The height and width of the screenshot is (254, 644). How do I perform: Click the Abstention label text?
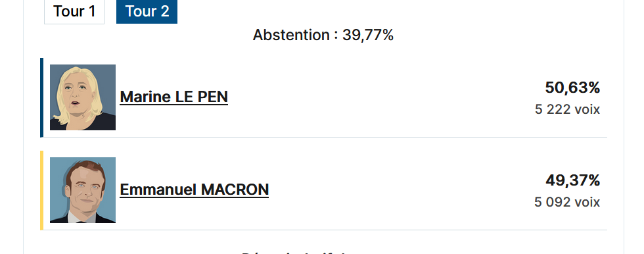[x=291, y=35]
